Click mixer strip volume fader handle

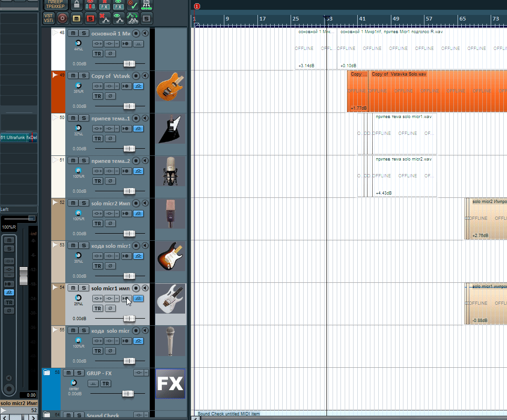pos(24,276)
